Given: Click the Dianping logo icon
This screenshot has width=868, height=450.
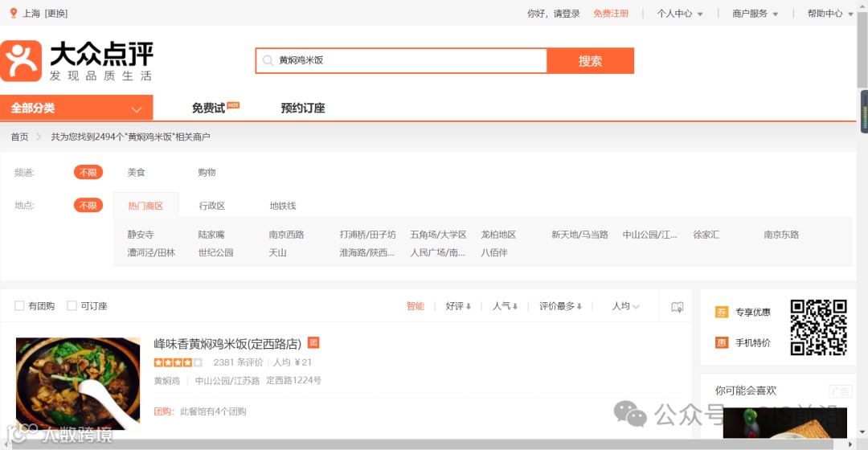Looking at the screenshot, I should point(21,61).
